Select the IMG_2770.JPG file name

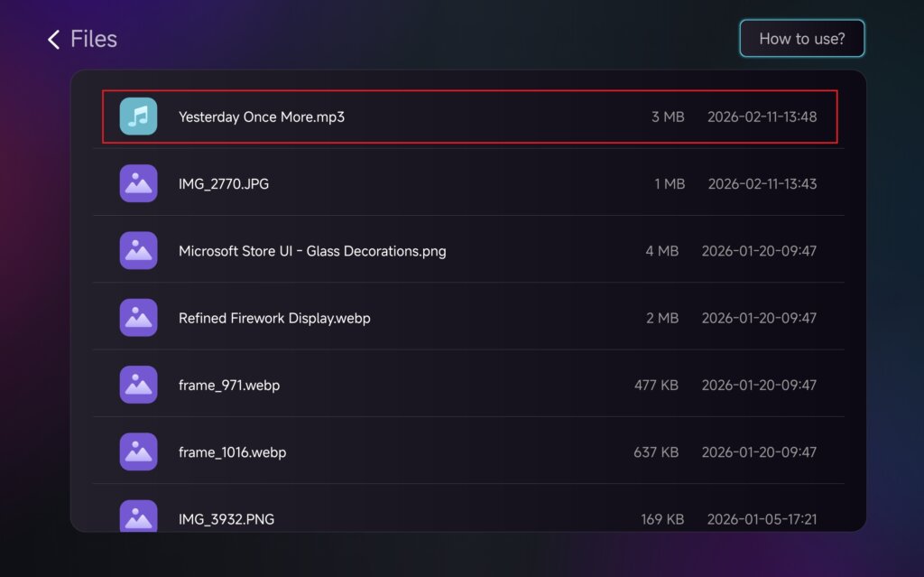[x=224, y=184]
